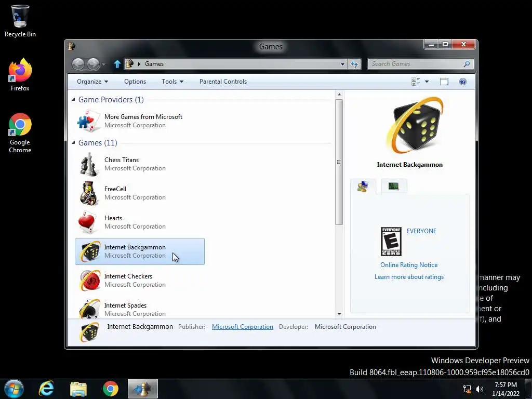The width and height of the screenshot is (532, 399).
Task: Click the volume speaker tray icon
Action: tap(480, 389)
